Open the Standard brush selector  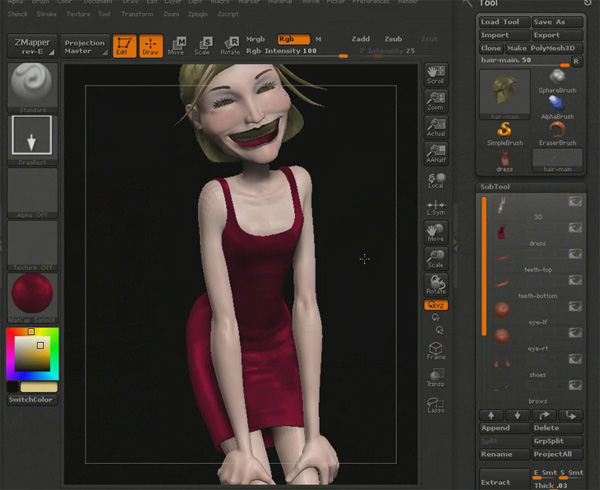tap(33, 88)
